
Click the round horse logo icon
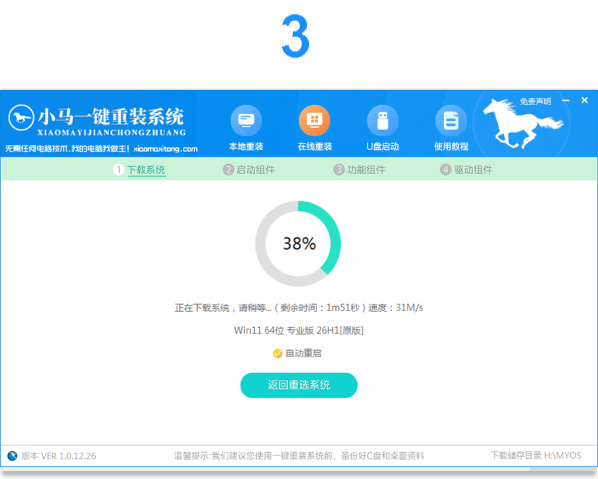pos(21,117)
